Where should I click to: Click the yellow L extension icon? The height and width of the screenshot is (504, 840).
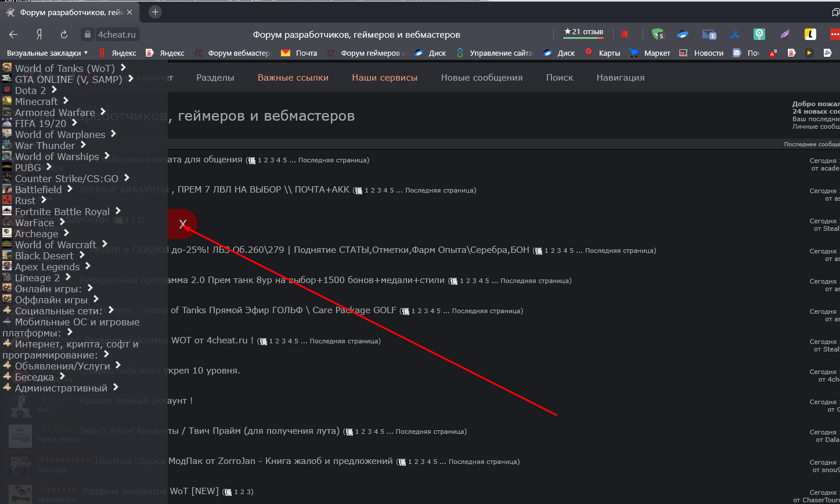[x=810, y=35]
